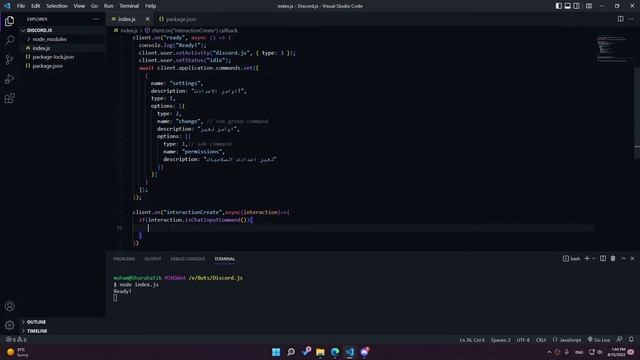Open the Customize Layout control

(589, 6)
